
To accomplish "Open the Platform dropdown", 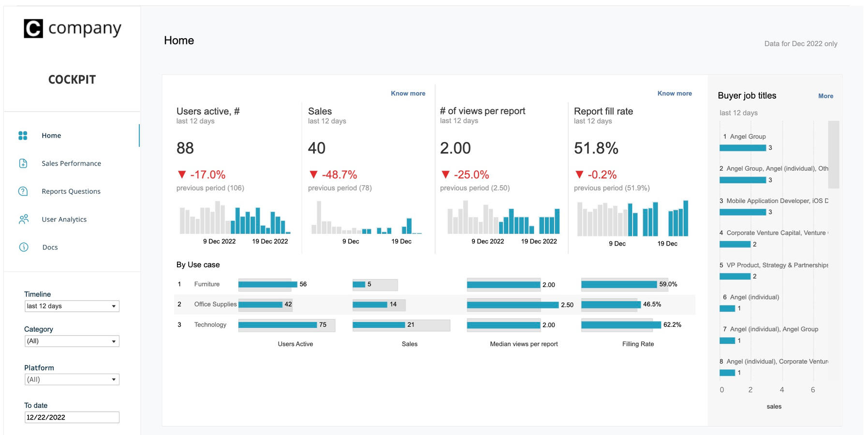I will coord(72,379).
